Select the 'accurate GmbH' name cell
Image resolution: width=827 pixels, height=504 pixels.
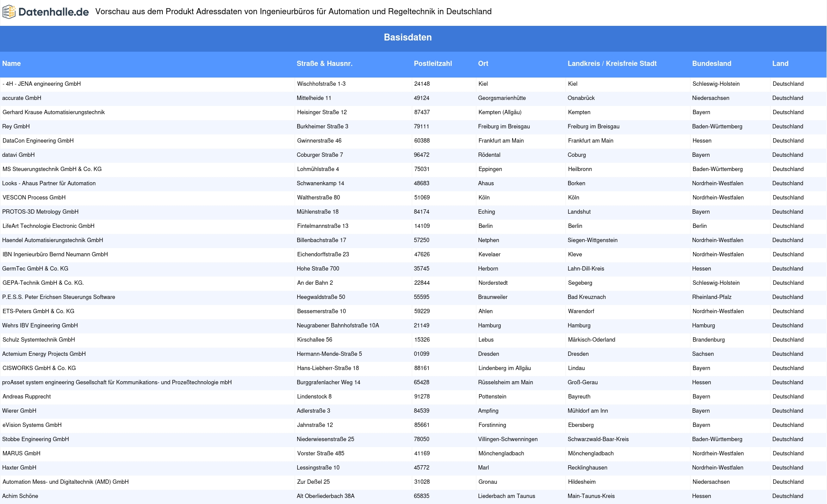(x=22, y=98)
